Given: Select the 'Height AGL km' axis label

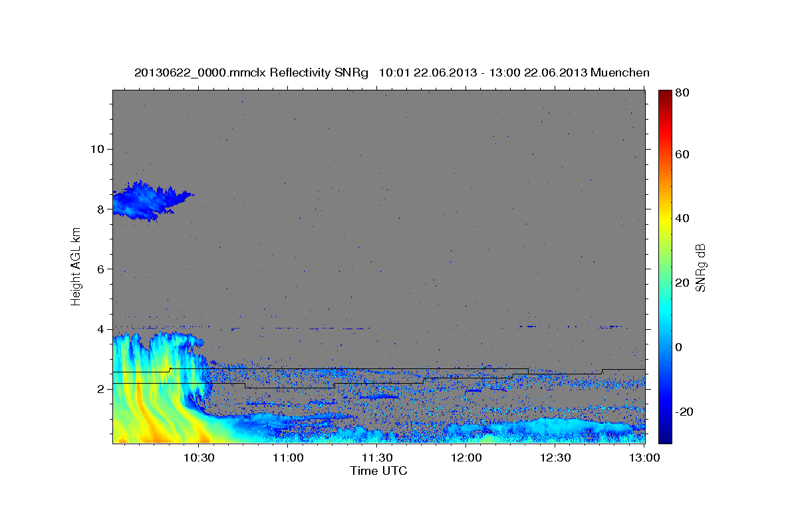Looking at the screenshot, I should click(76, 266).
